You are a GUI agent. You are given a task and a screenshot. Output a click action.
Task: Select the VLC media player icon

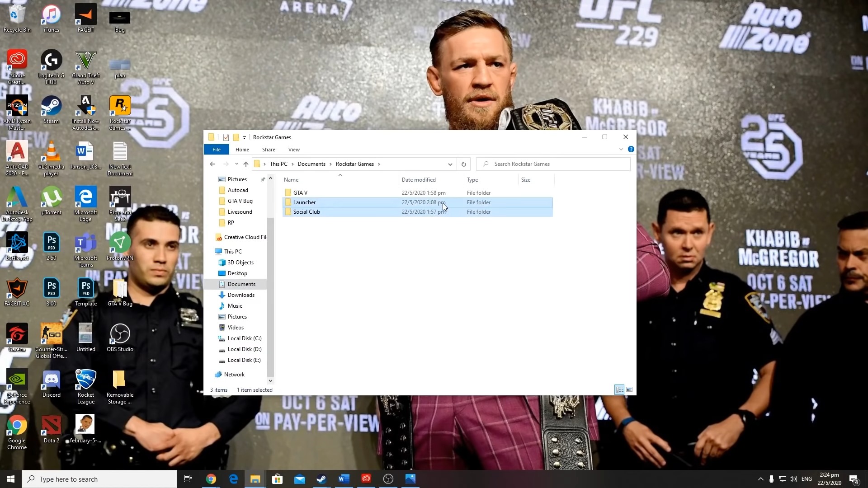pyautogui.click(x=51, y=159)
